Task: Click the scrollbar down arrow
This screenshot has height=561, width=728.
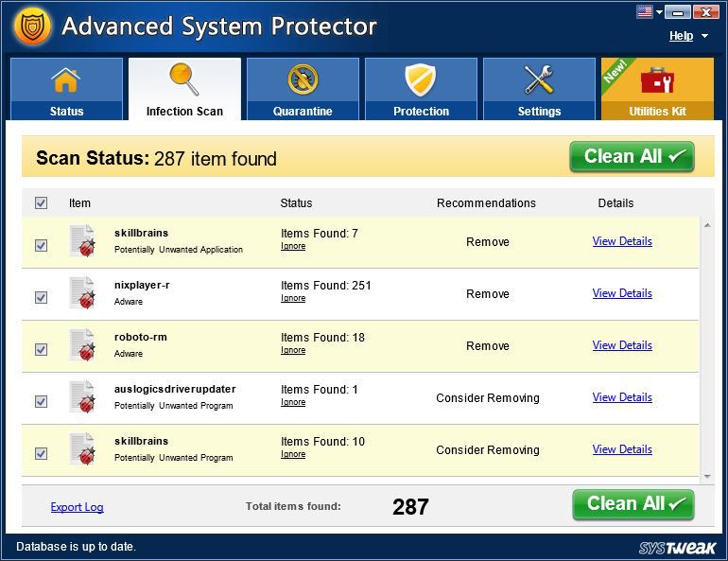Action: pyautogui.click(x=707, y=476)
